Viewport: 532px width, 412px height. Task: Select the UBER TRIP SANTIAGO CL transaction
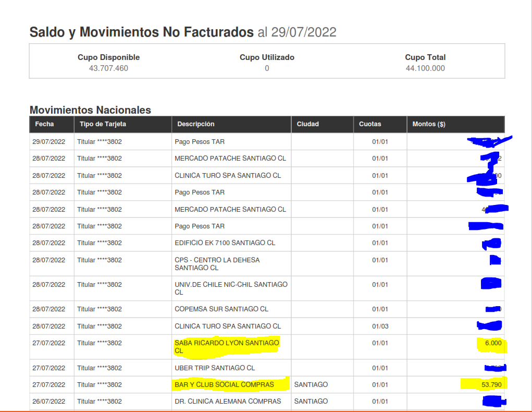click(215, 368)
